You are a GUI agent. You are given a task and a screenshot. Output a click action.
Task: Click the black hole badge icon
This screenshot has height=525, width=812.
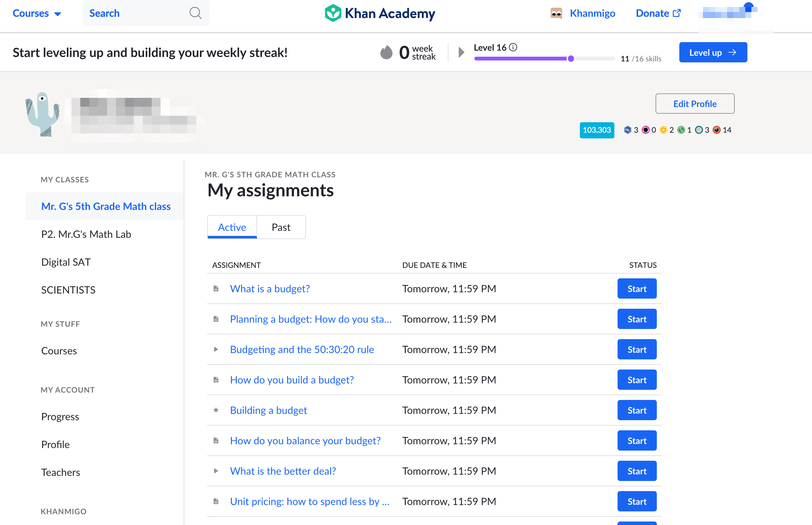coord(646,130)
